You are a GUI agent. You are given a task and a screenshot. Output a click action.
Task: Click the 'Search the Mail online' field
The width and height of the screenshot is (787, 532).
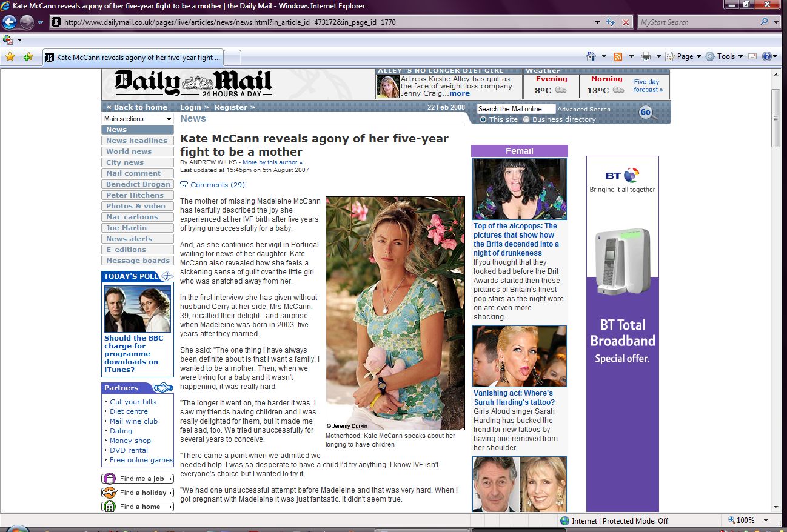click(516, 109)
